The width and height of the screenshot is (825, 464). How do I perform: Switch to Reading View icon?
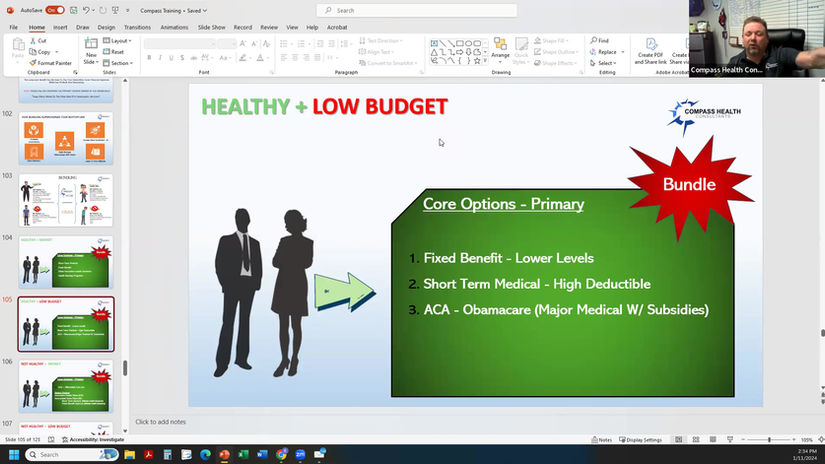(713, 440)
